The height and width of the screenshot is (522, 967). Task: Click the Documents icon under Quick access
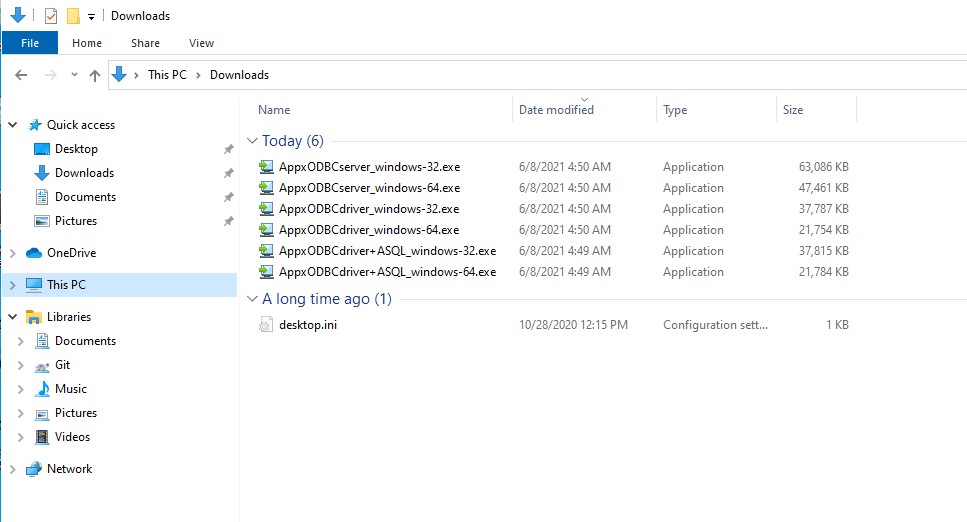coord(41,197)
